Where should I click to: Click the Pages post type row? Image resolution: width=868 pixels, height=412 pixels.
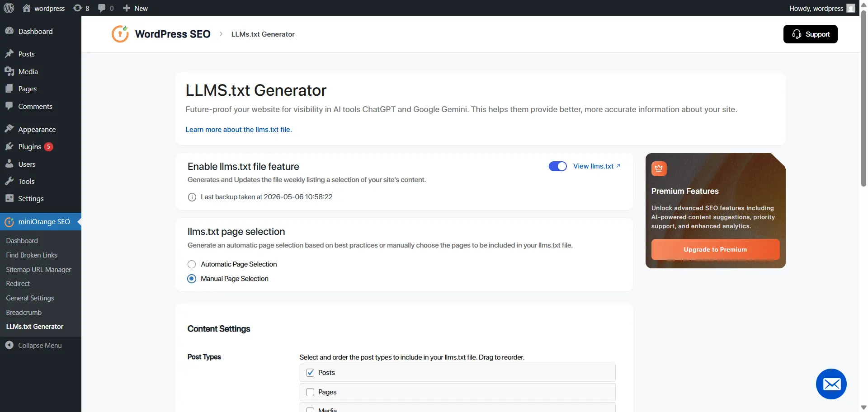(x=458, y=392)
